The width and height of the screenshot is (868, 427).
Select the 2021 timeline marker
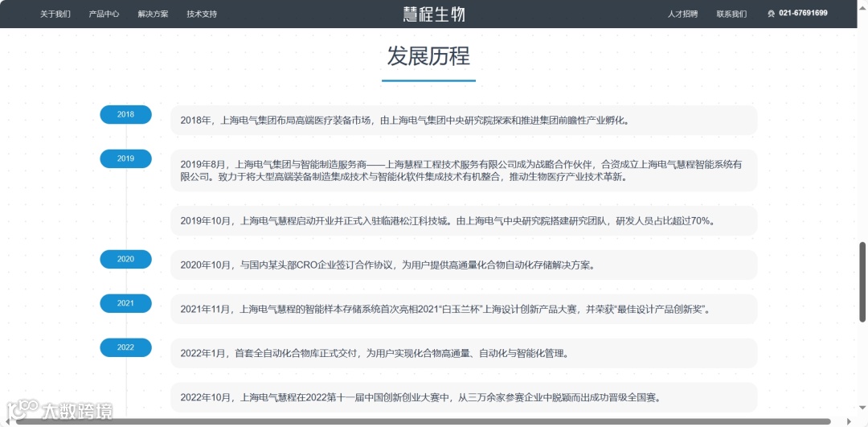125,303
